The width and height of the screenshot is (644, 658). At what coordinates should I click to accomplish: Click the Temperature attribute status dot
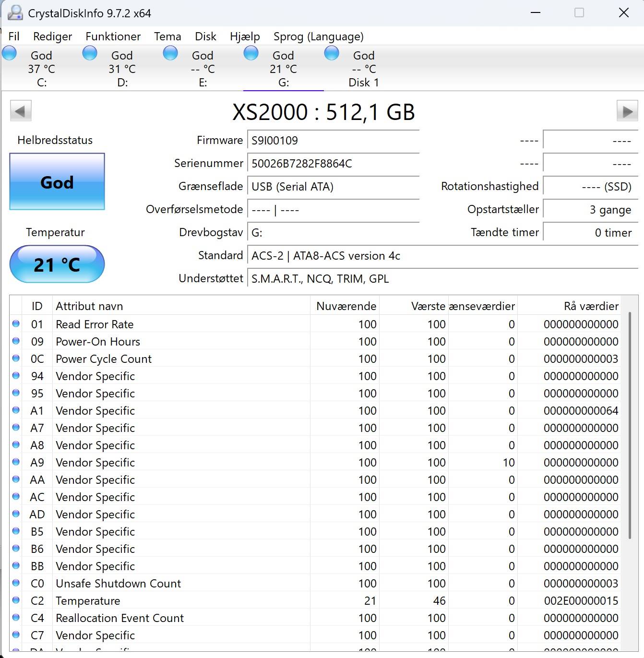16,600
